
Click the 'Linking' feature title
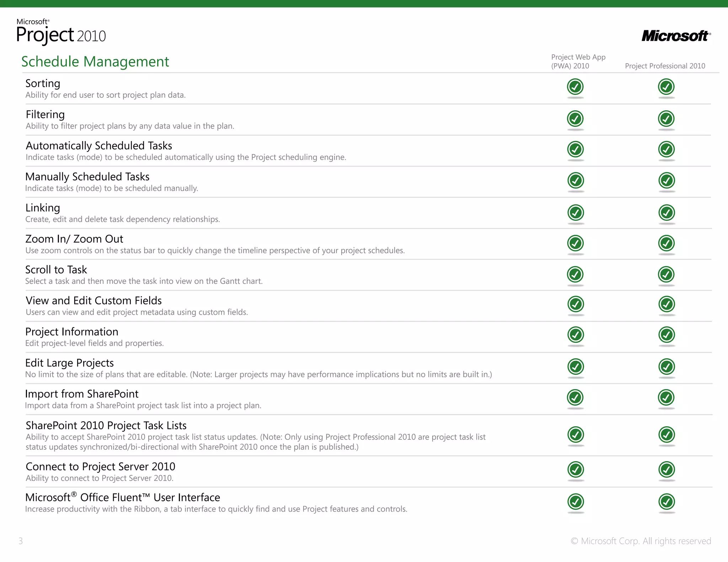pos(43,208)
